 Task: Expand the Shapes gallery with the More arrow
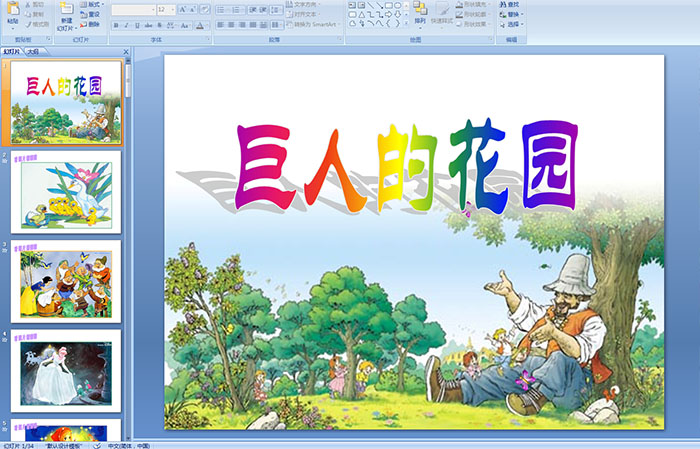click(x=406, y=23)
